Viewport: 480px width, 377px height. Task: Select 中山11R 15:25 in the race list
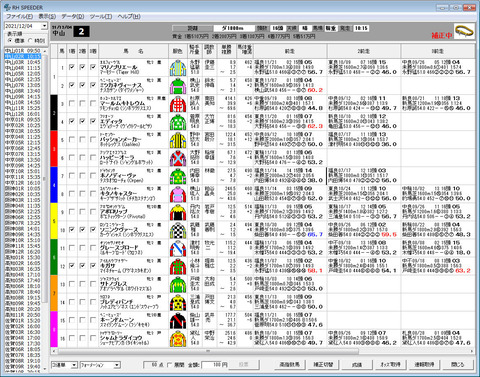point(23,108)
